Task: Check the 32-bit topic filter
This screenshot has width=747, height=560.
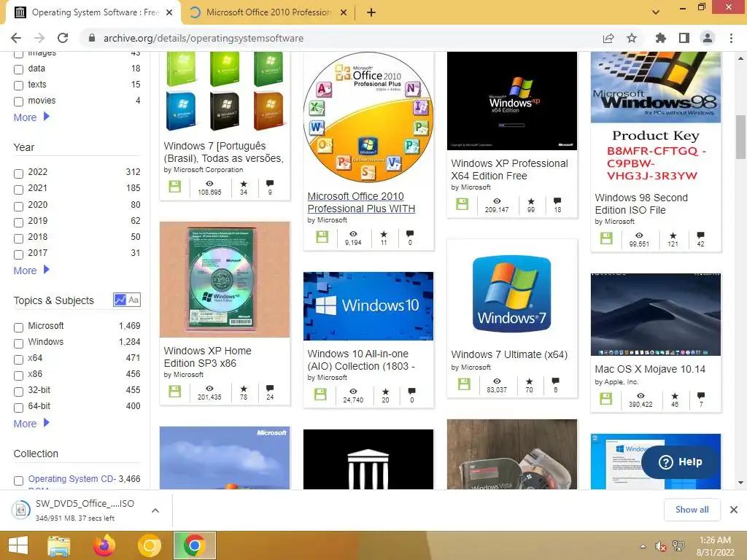Action: click(18, 392)
